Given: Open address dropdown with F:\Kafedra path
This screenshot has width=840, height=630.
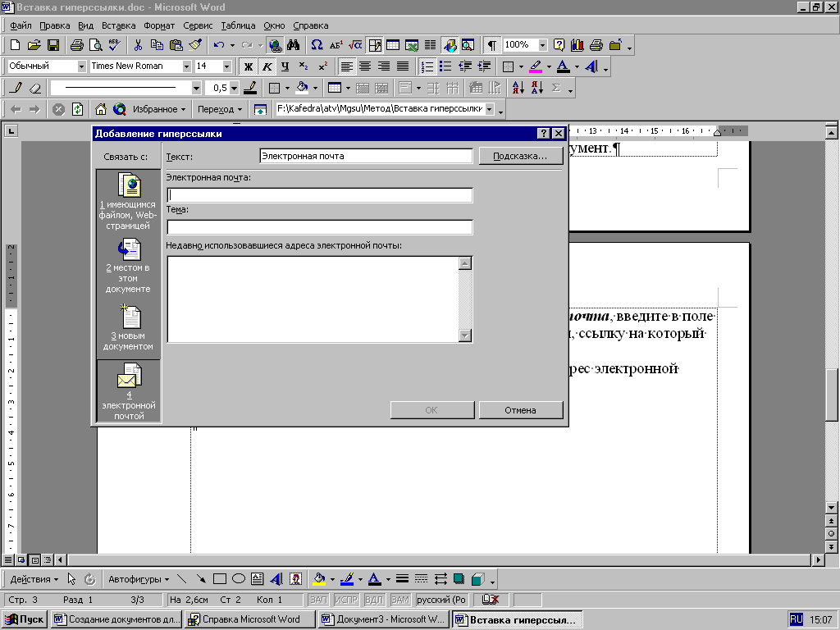Looking at the screenshot, I should [x=489, y=109].
